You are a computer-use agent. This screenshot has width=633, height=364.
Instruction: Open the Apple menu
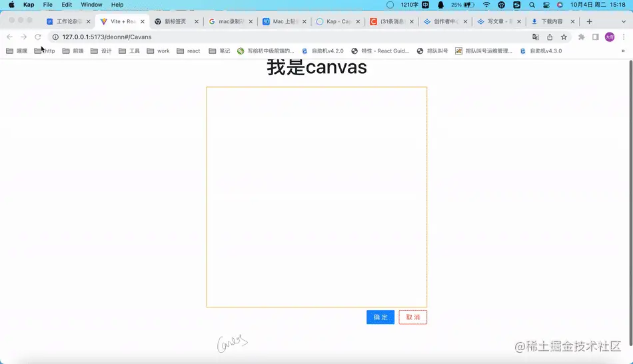coord(11,5)
